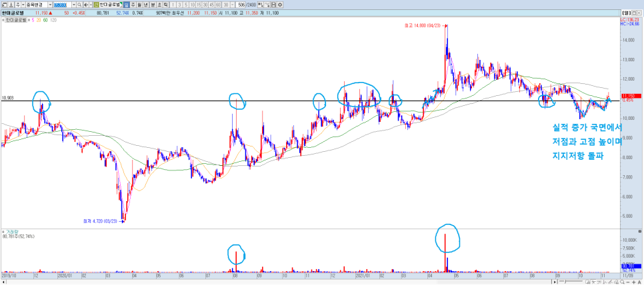Select the 주 weekly chart period button

coord(133,5)
